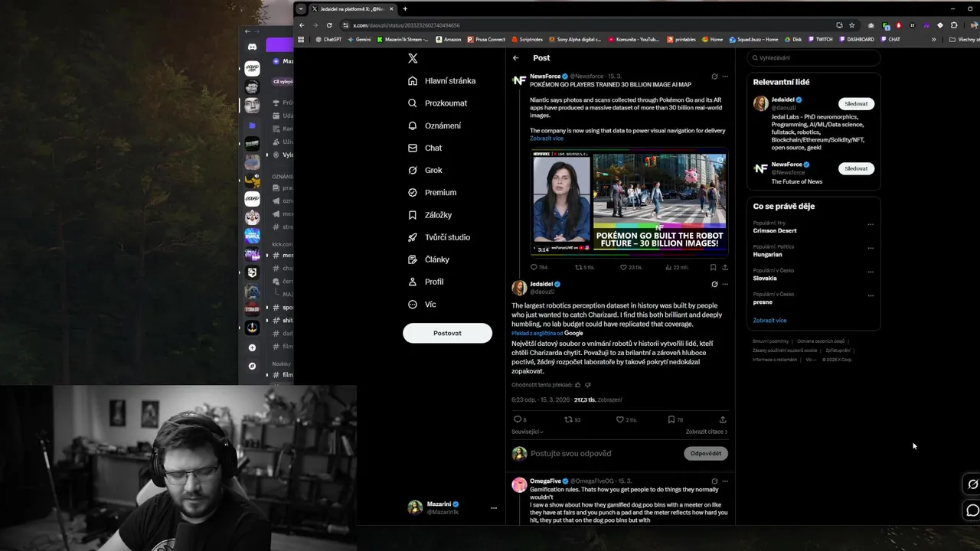The width and height of the screenshot is (980, 551).
Task: Open Mazarini account menu dots
Action: pos(494,508)
